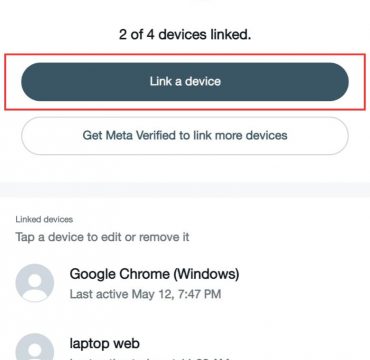Click the time 7:47 PM in the Chrome entry
Screen dimensions: 370x360
click(x=202, y=294)
